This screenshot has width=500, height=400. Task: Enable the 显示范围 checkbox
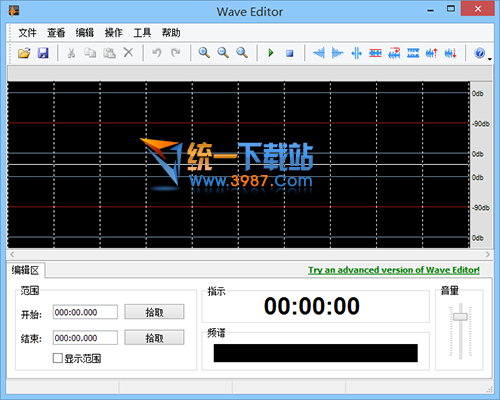58,358
